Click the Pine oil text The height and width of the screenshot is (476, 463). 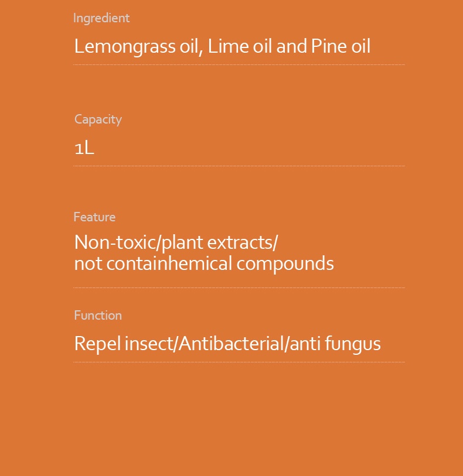tap(341, 46)
